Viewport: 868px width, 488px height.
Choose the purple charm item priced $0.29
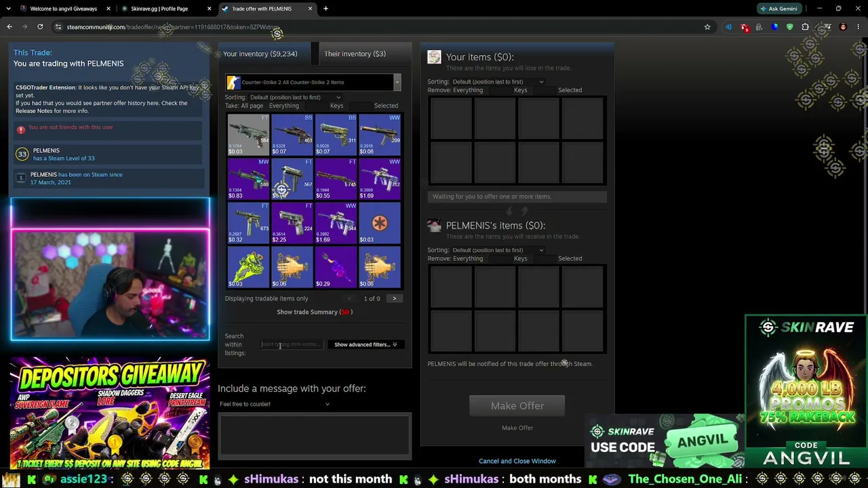pos(336,266)
